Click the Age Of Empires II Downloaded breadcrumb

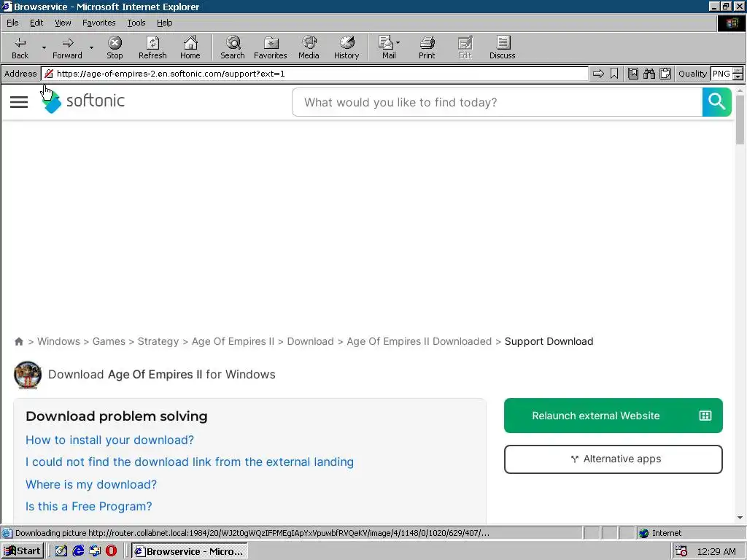(x=419, y=341)
